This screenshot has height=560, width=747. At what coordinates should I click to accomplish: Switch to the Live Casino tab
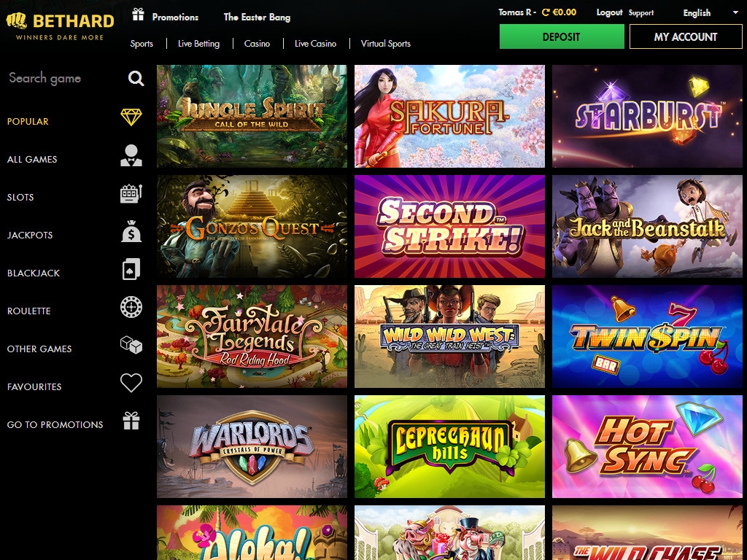tap(315, 44)
